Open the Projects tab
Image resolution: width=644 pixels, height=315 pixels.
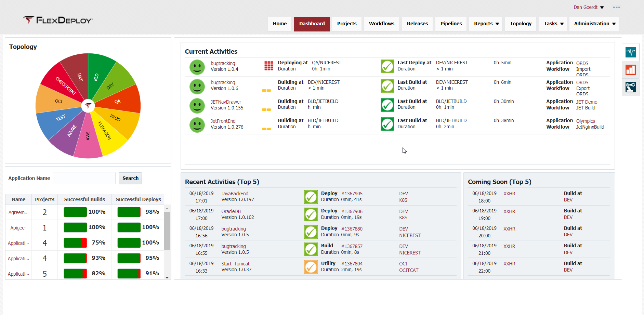[x=347, y=24]
